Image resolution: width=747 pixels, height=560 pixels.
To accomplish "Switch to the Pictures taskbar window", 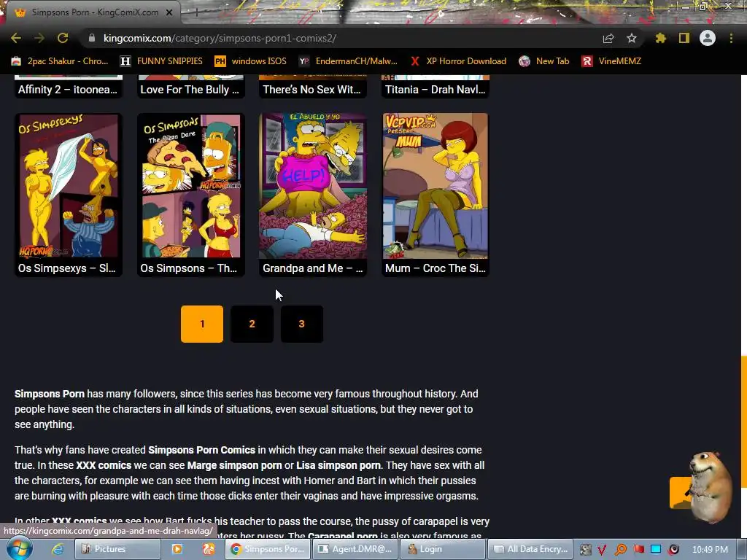I will tap(117, 549).
